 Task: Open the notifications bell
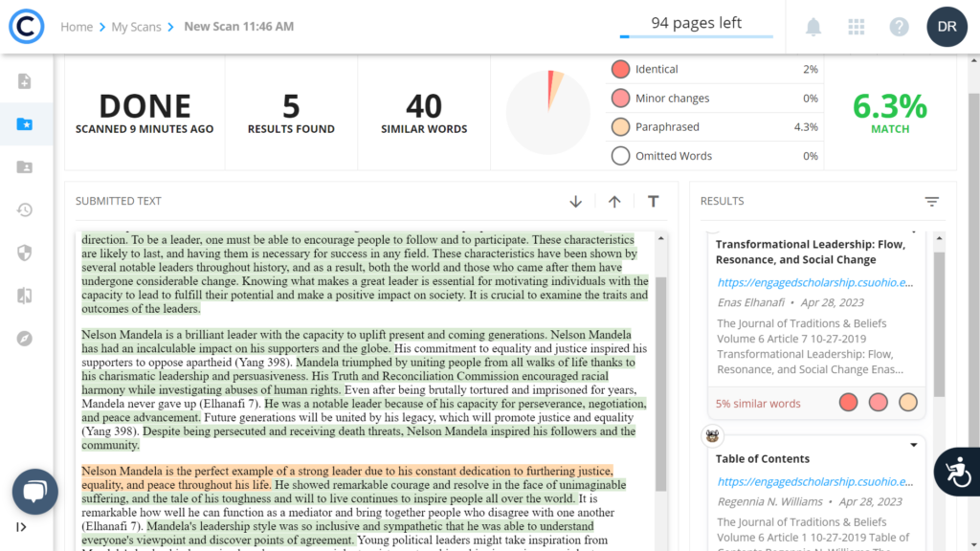[813, 27]
